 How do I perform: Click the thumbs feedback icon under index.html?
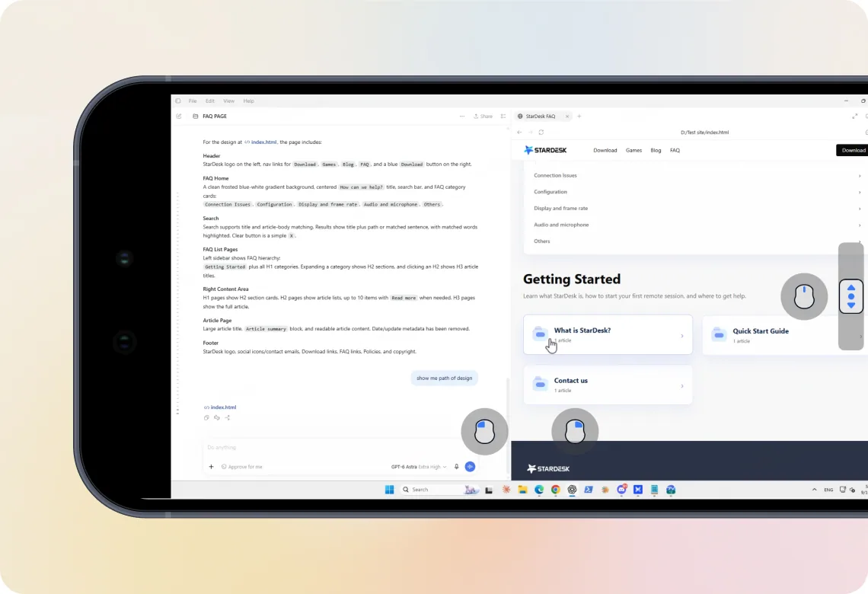217,418
